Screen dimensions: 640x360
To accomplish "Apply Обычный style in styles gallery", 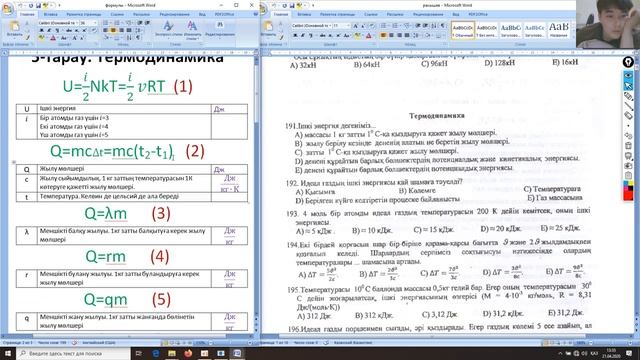I will coord(463,30).
